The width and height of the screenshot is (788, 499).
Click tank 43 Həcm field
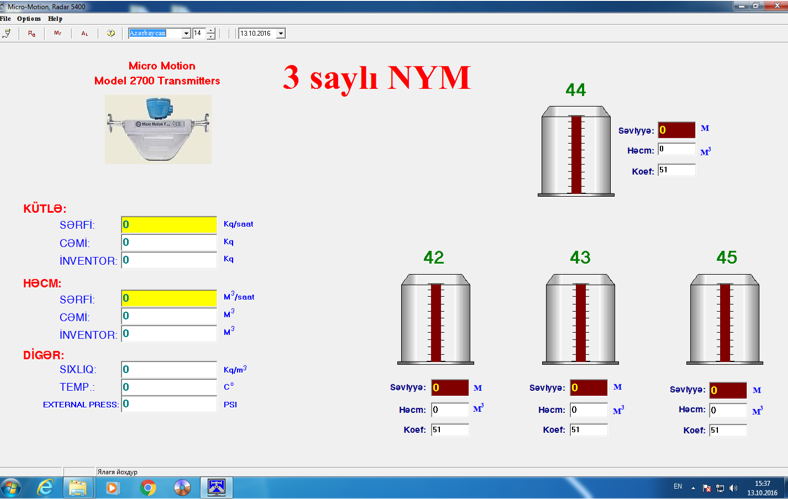coord(588,410)
